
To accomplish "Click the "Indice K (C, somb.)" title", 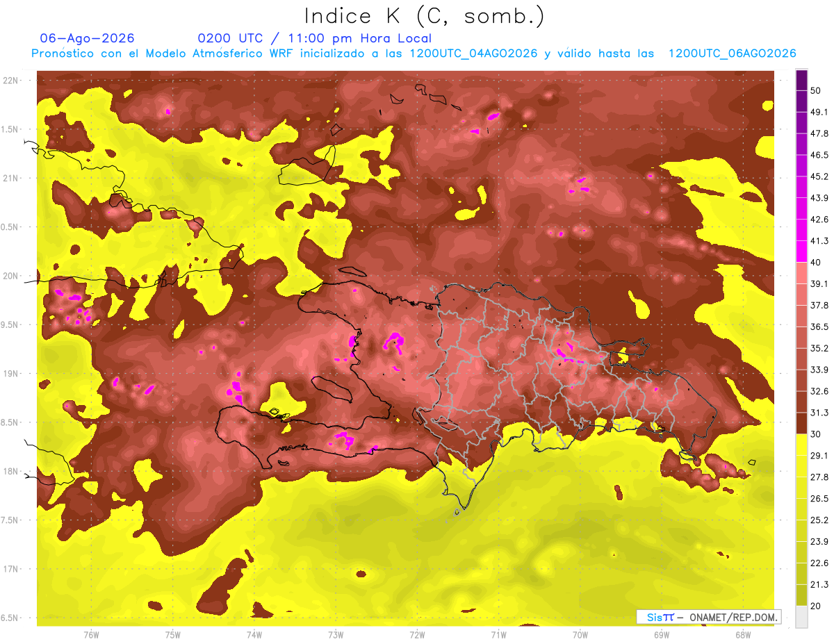I will click(x=424, y=16).
